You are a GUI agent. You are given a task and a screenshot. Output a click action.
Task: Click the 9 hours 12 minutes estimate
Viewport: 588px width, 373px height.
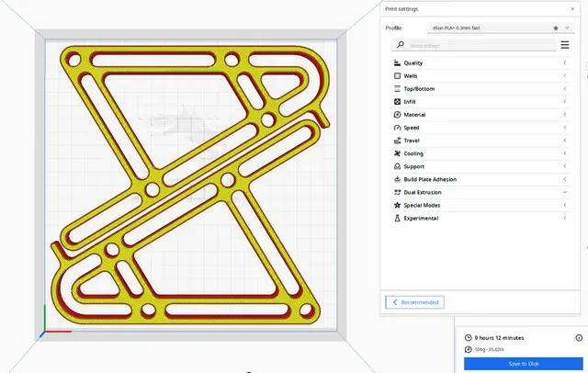coord(499,338)
